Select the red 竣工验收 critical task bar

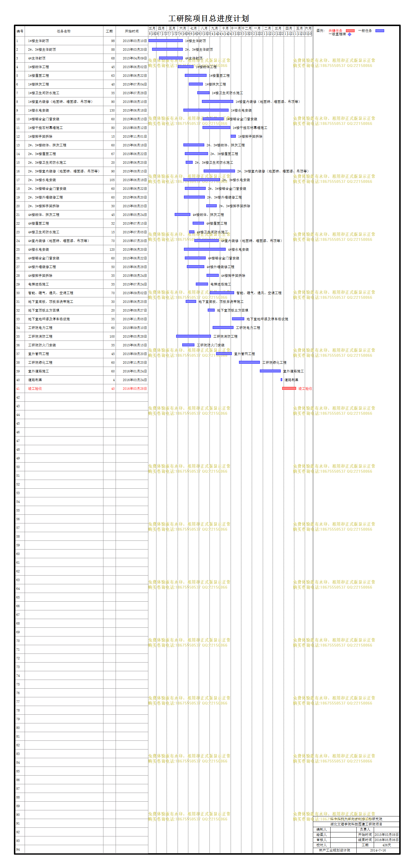coord(289,389)
